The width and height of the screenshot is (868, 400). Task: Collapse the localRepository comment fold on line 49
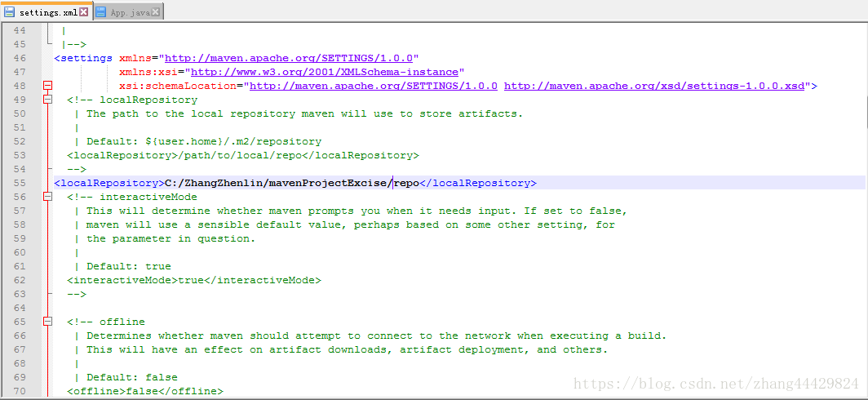point(47,100)
